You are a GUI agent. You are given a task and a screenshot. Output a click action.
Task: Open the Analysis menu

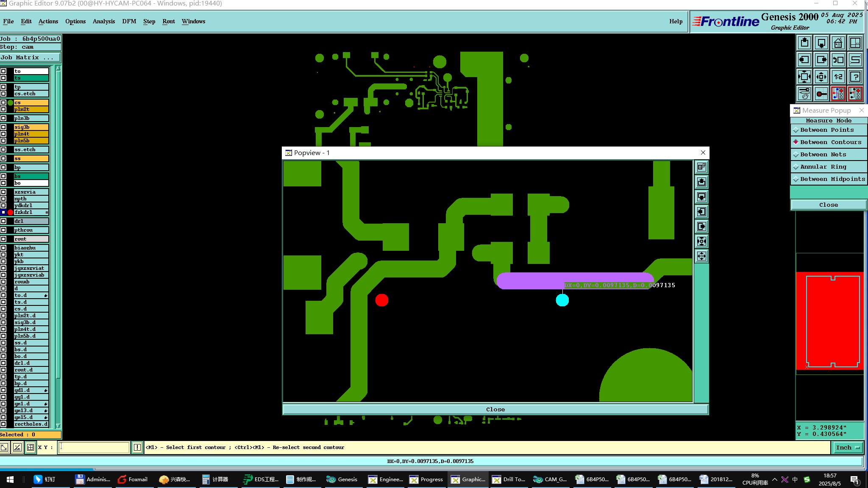point(103,22)
